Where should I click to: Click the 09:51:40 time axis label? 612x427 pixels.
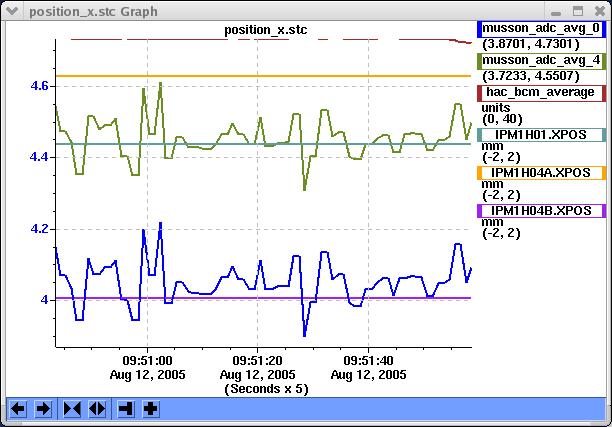[x=368, y=360]
